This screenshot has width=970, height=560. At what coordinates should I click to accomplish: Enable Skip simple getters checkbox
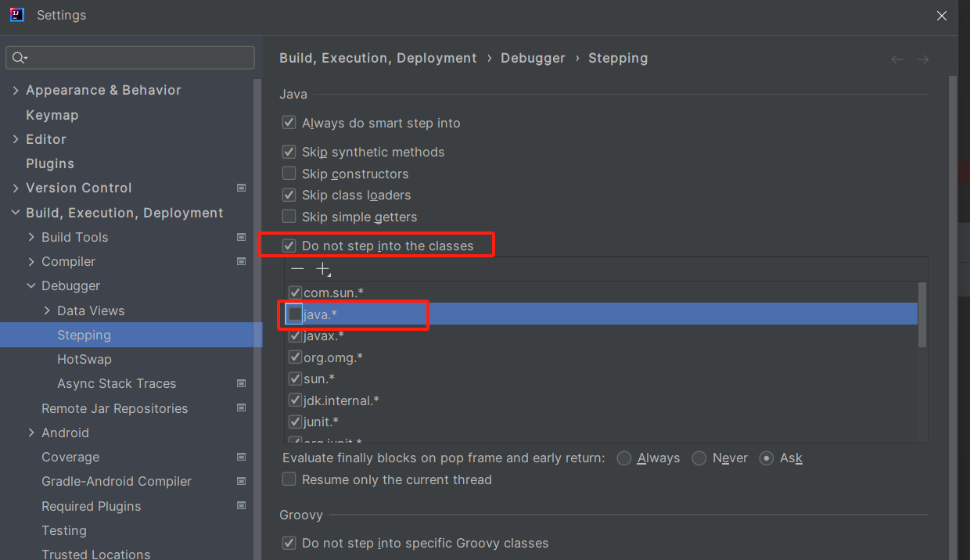tap(289, 217)
